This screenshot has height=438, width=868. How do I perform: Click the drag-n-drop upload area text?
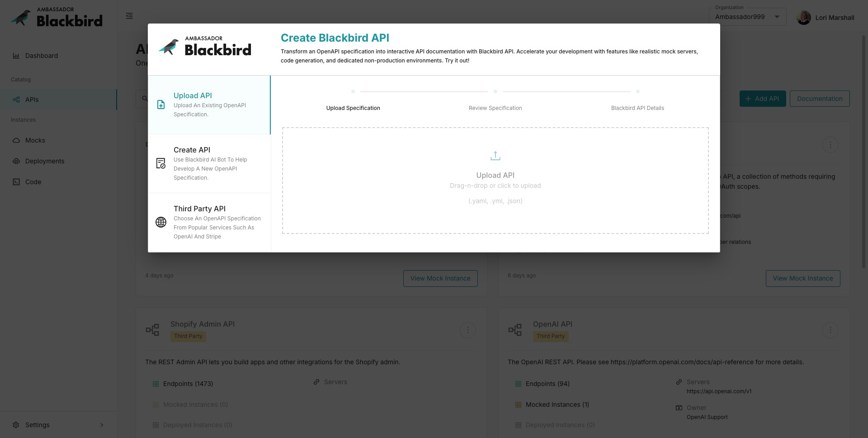(495, 186)
